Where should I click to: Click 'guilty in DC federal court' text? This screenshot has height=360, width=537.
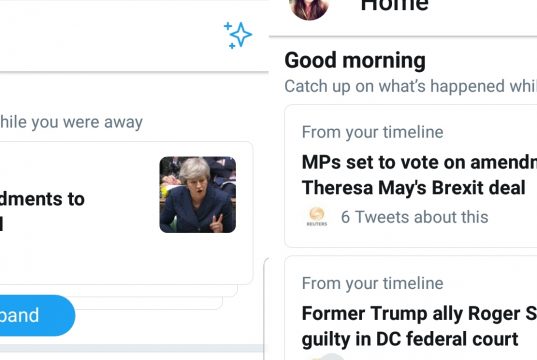pos(410,339)
